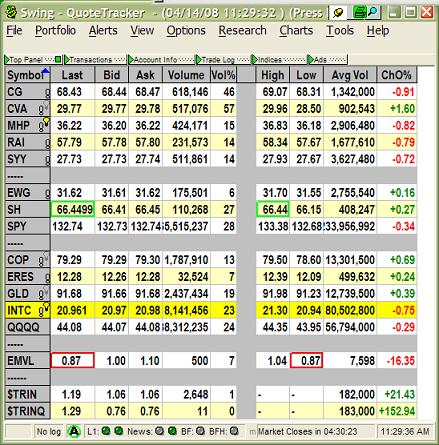Sort by the Low column header
Screen dimensions: 439x445
click(x=306, y=75)
